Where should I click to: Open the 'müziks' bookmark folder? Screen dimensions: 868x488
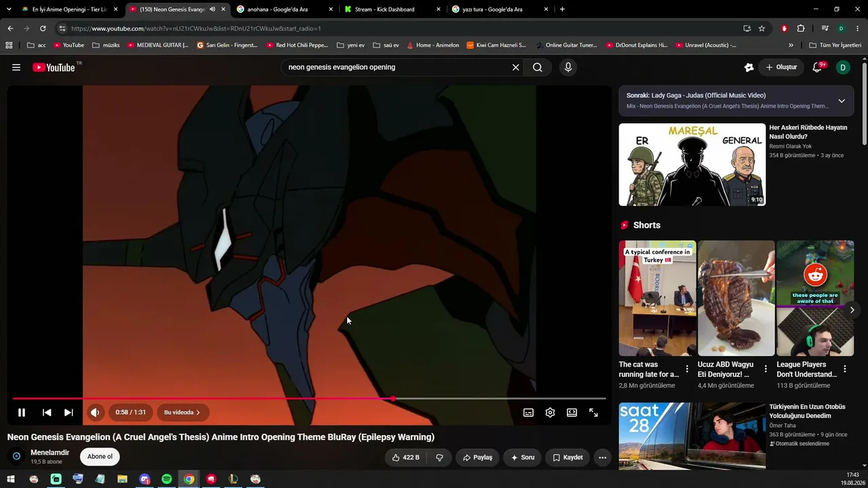coord(106,45)
